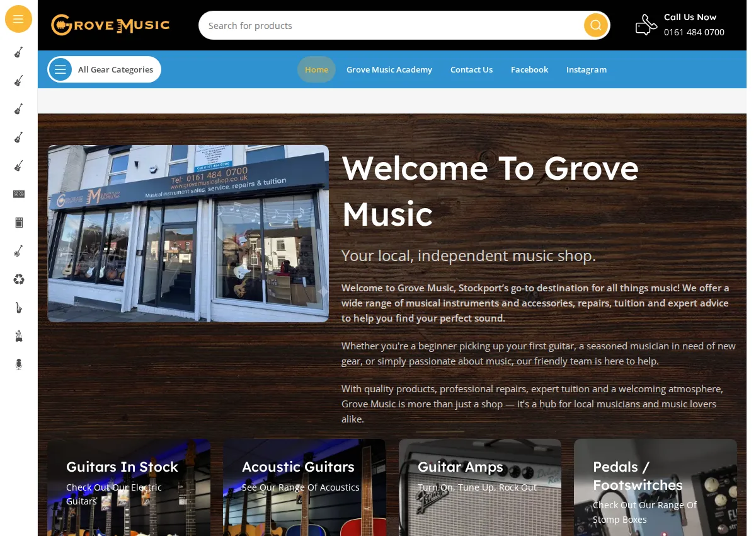Click the topmost guitar icon in sidebar
The height and width of the screenshot is (536, 756).
tap(19, 52)
